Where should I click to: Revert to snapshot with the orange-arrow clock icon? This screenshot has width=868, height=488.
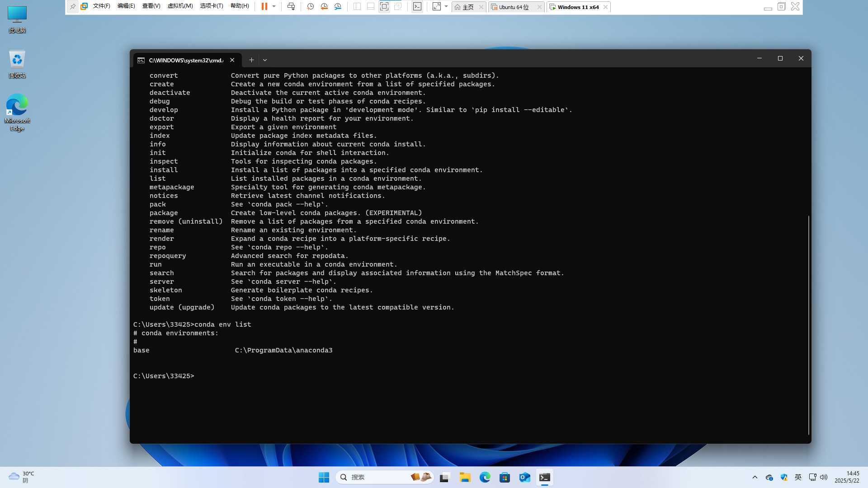[x=324, y=7]
